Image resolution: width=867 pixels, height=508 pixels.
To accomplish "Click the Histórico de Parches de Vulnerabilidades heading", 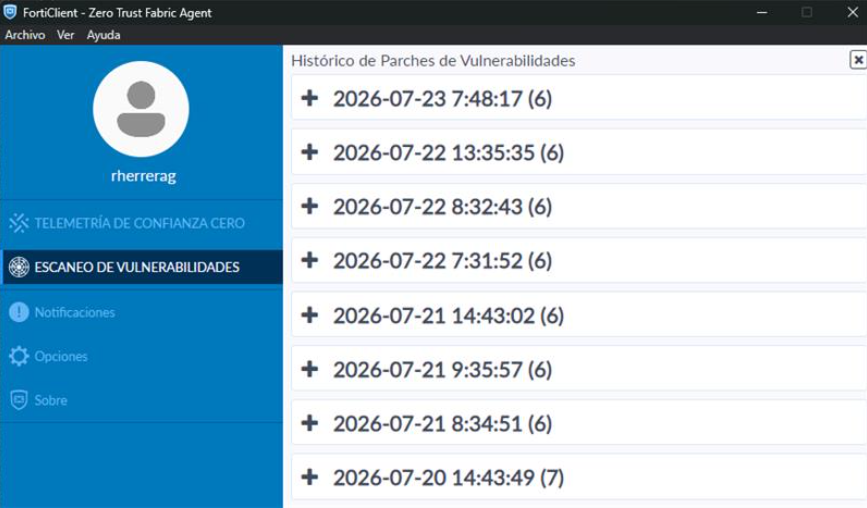I will click(433, 61).
